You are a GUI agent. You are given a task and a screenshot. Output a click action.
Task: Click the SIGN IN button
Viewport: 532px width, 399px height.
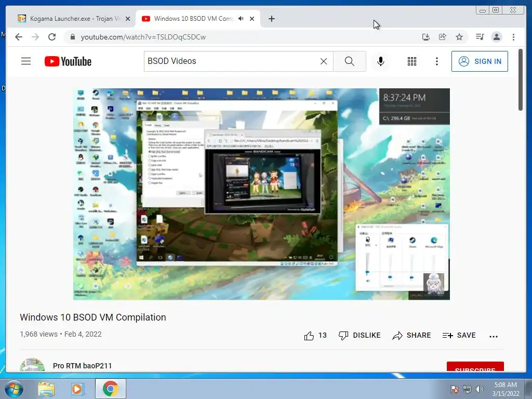pos(480,61)
